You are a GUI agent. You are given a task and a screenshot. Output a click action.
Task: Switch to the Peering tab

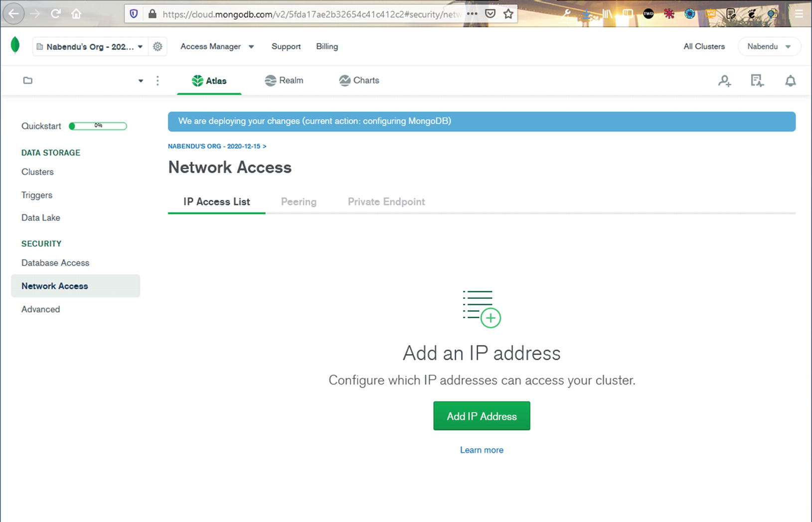pyautogui.click(x=299, y=202)
